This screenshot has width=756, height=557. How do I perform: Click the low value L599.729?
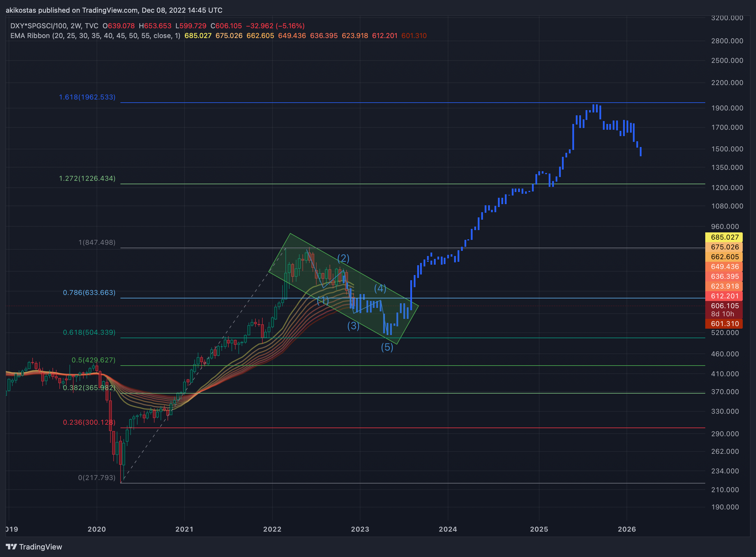(x=191, y=26)
